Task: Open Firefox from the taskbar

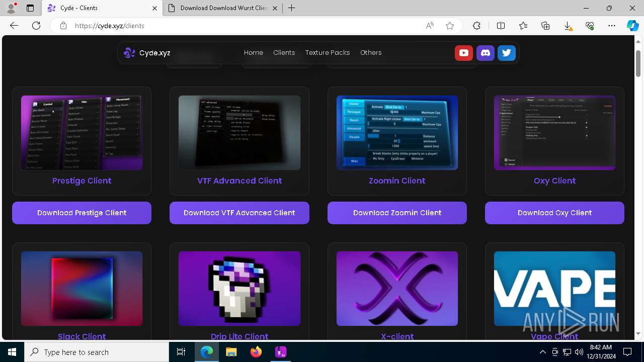Action: [256, 352]
